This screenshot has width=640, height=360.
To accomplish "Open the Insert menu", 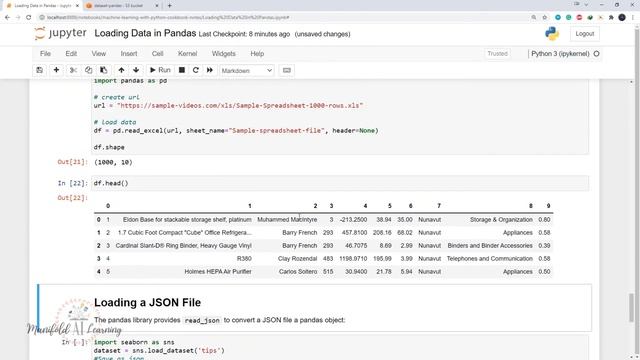I will 129,53.
